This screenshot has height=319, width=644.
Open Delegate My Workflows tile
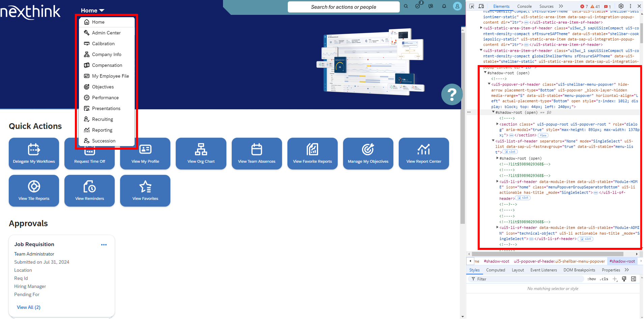tap(34, 153)
